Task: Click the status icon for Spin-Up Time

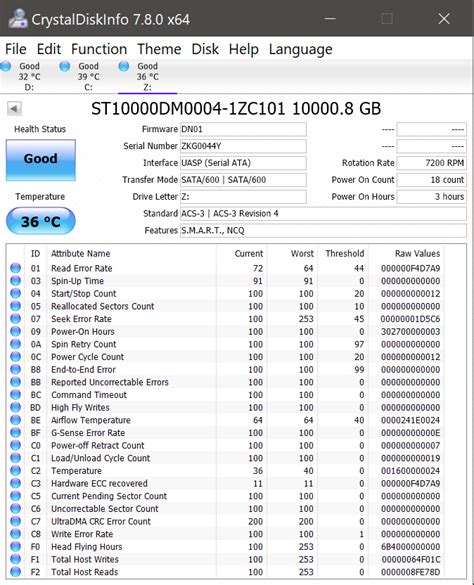Action: (x=15, y=281)
